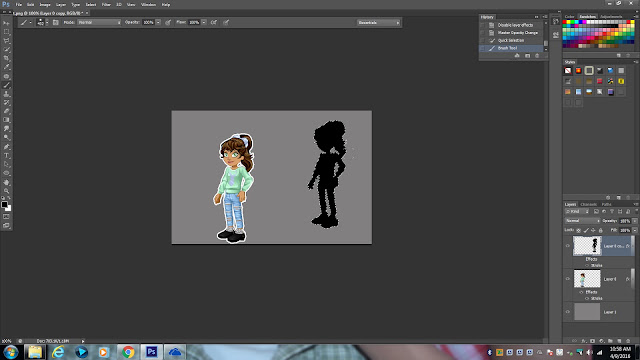Enable airbrush-style build-up effects
Screen dimensions: 640x360
click(213, 22)
